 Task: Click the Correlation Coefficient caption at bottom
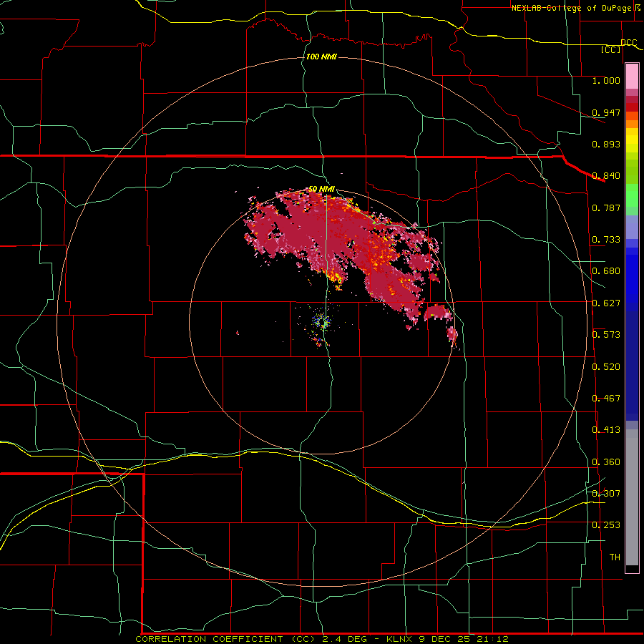pos(322,639)
